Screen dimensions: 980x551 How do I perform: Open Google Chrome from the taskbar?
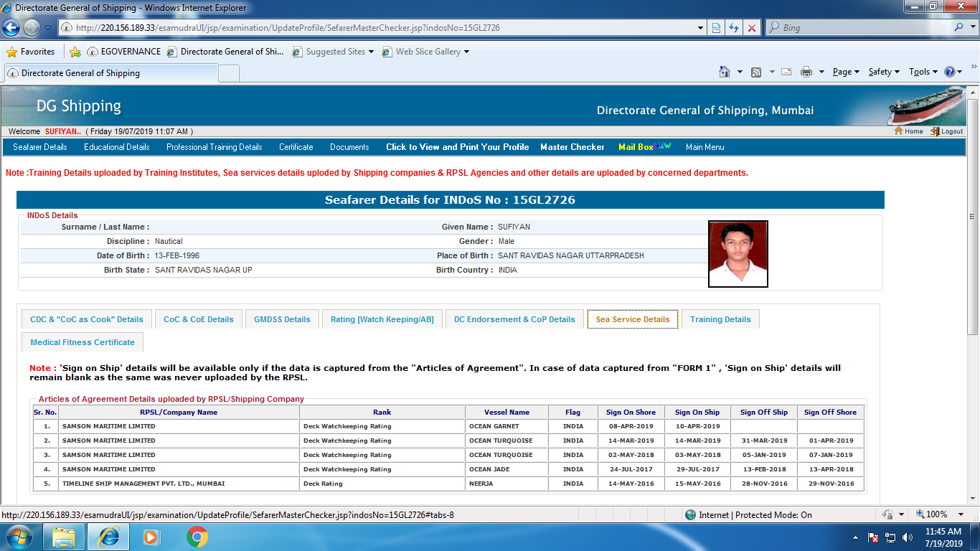click(x=197, y=537)
